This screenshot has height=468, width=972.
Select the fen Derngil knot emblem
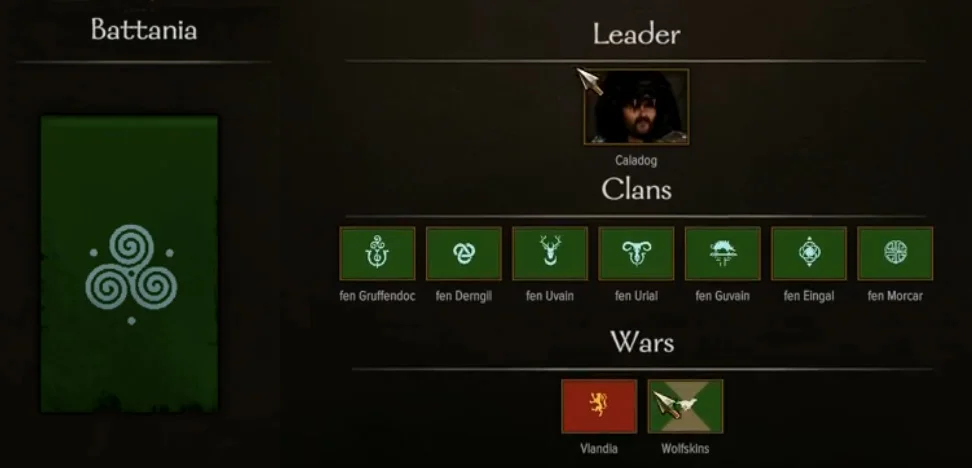click(463, 253)
